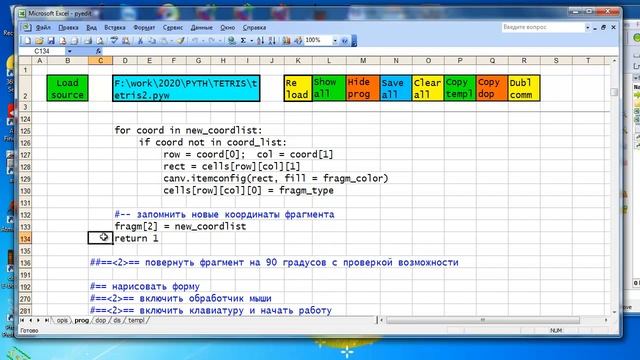Click the Cut scissors icon
The image size is (640, 360).
(140, 40)
